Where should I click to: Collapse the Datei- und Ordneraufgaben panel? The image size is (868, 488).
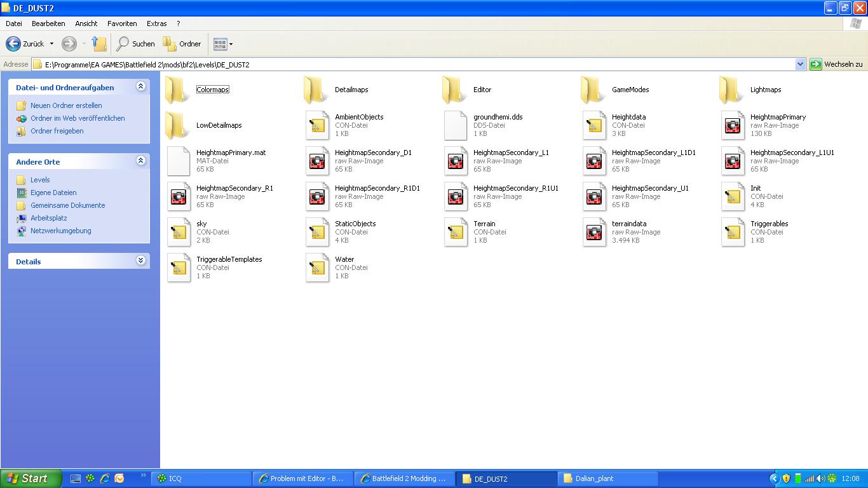coord(140,86)
